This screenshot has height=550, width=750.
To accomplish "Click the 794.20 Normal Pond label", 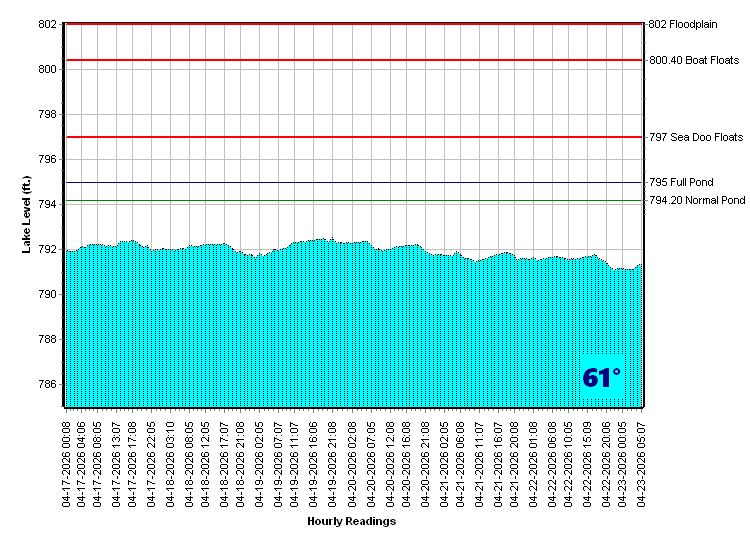I will [697, 201].
